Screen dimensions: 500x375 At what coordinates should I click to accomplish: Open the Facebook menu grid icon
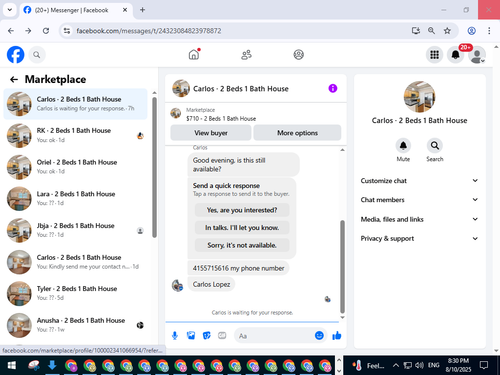click(x=434, y=55)
